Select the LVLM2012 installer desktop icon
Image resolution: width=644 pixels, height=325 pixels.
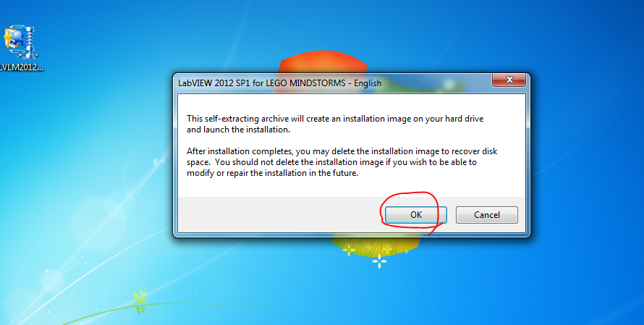point(20,42)
